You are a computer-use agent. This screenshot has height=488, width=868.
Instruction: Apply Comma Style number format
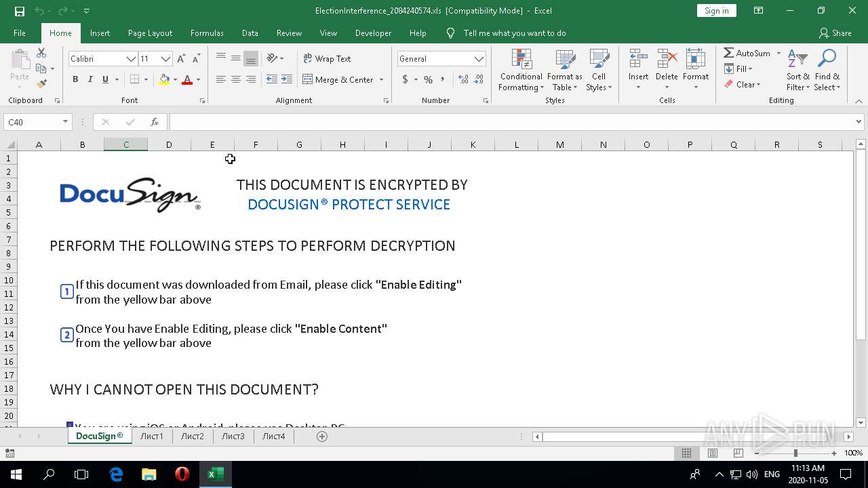coord(443,79)
